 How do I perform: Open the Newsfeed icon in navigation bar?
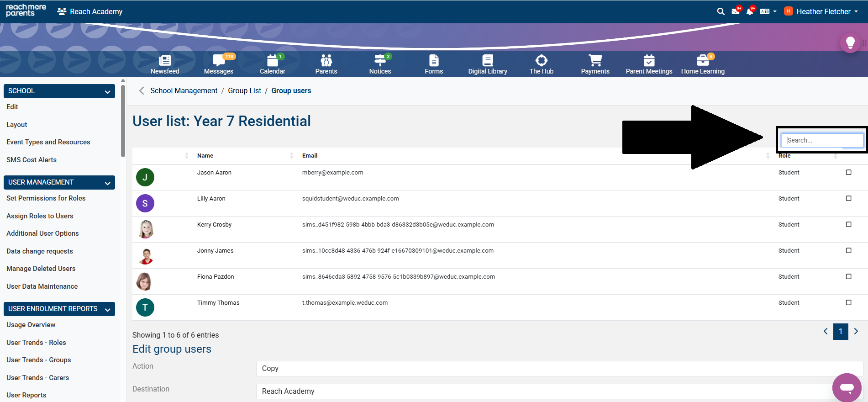[165, 64]
